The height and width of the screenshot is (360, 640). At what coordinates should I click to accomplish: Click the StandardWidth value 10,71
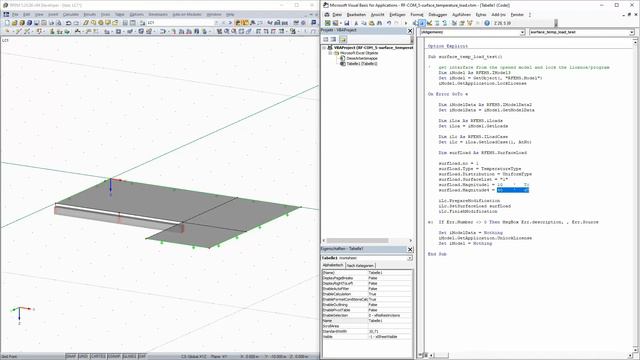point(390,331)
